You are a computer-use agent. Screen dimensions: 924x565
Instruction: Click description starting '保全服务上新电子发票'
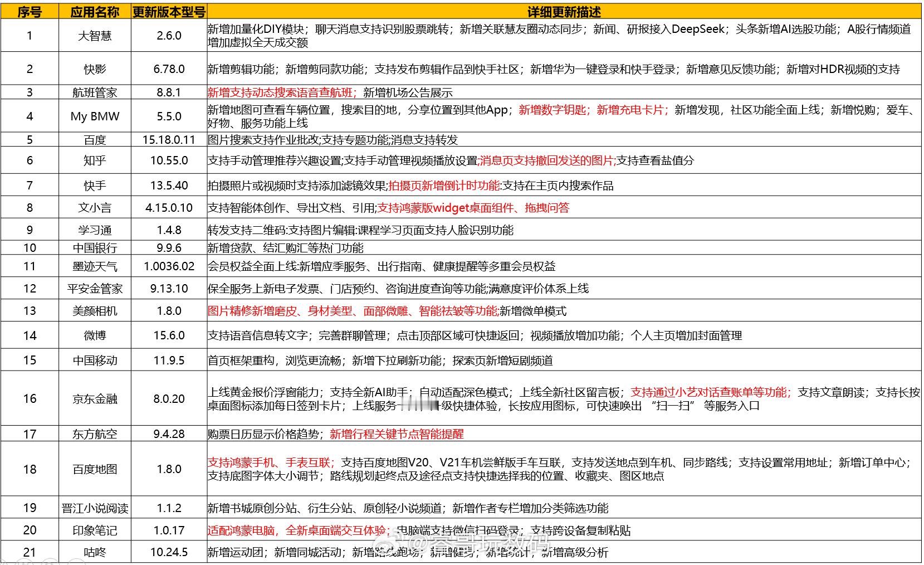398,289
